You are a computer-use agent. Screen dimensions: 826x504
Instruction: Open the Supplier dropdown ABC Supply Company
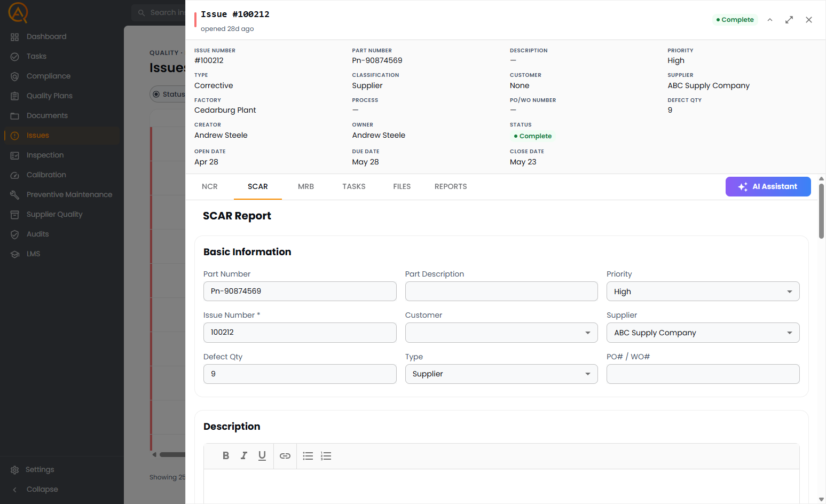(703, 333)
